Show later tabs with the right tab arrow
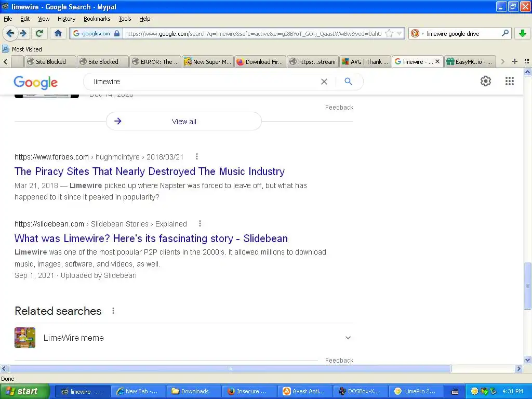532x399 pixels. [x=503, y=62]
